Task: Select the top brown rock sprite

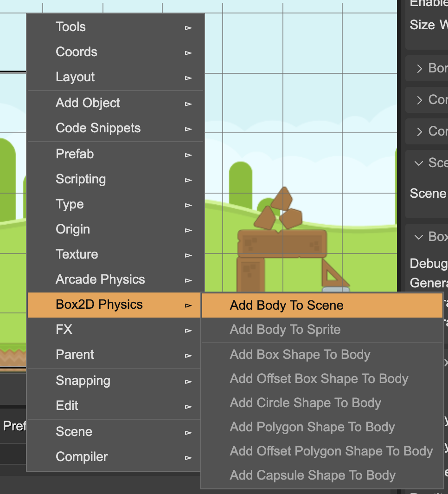Action: pos(282,199)
